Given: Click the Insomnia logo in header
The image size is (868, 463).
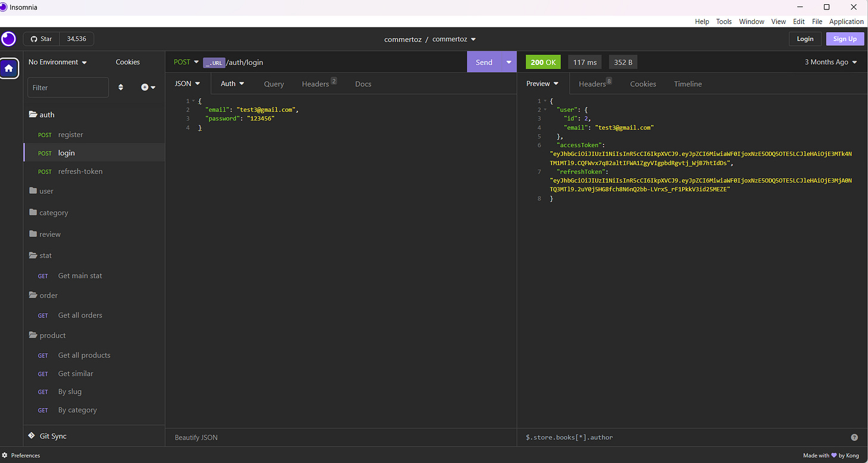Looking at the screenshot, I should click(x=8, y=39).
